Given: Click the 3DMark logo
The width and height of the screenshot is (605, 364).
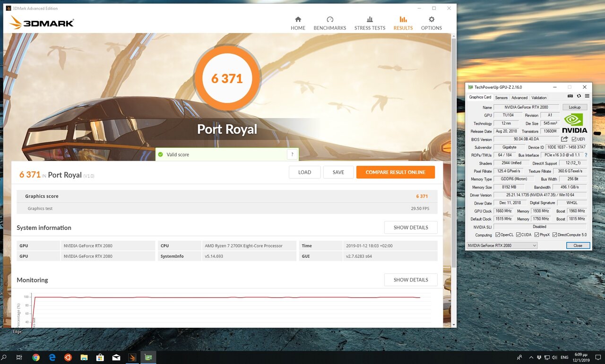Looking at the screenshot, I should coord(42,23).
